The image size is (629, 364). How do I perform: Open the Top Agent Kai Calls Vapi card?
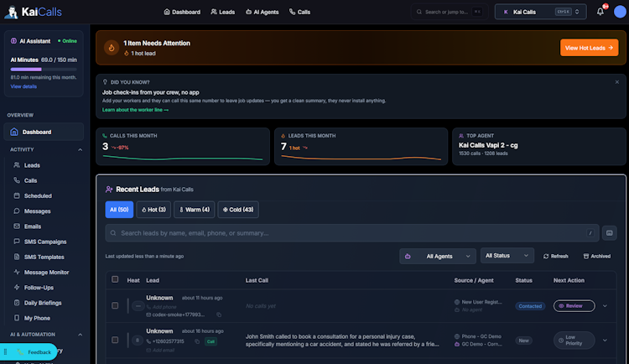538,146
